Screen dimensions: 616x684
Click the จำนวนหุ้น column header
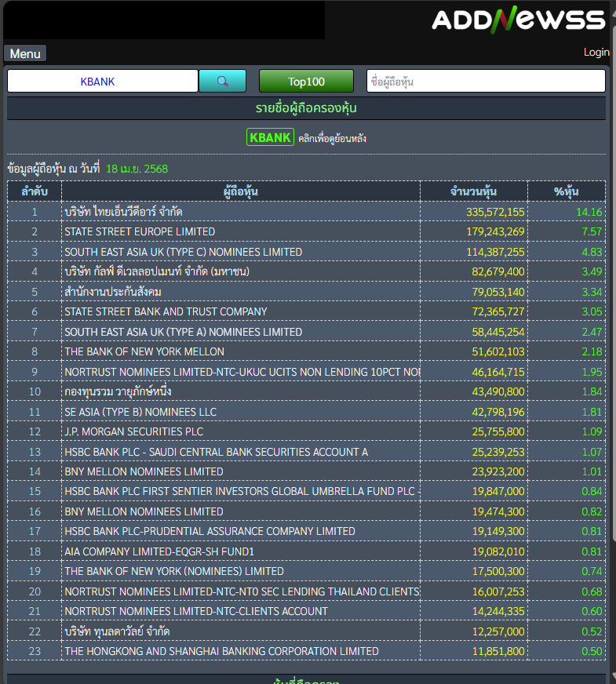pos(474,191)
